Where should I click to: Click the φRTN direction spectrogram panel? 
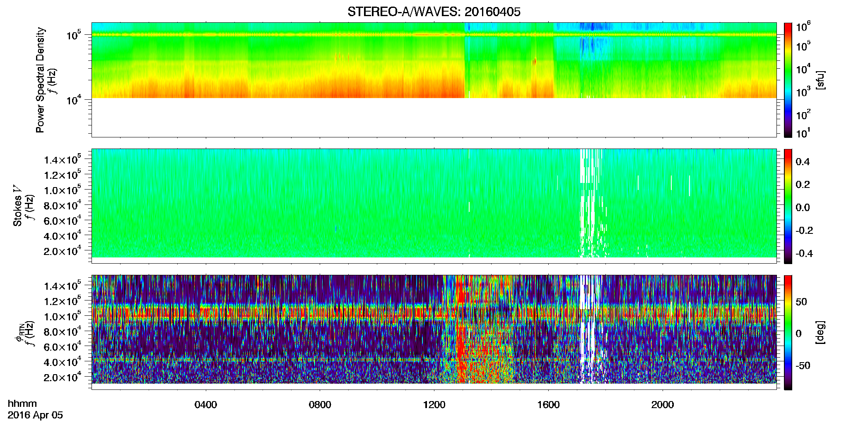[x=434, y=332]
